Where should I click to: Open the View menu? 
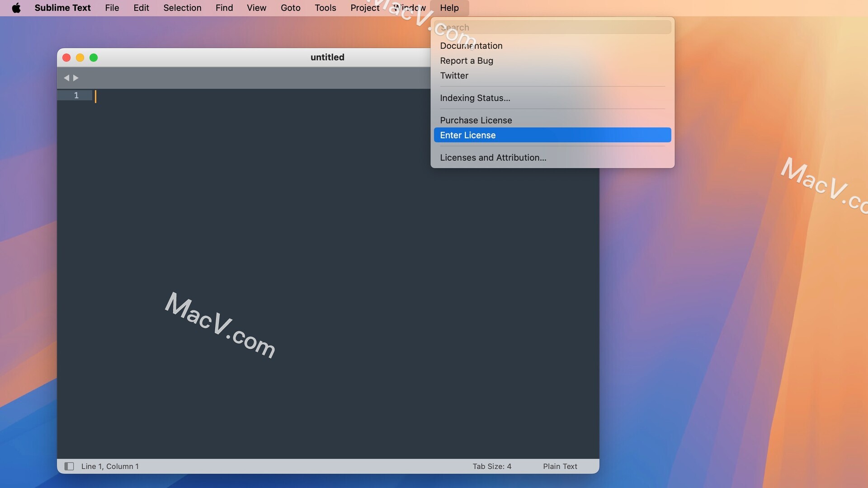tap(256, 8)
